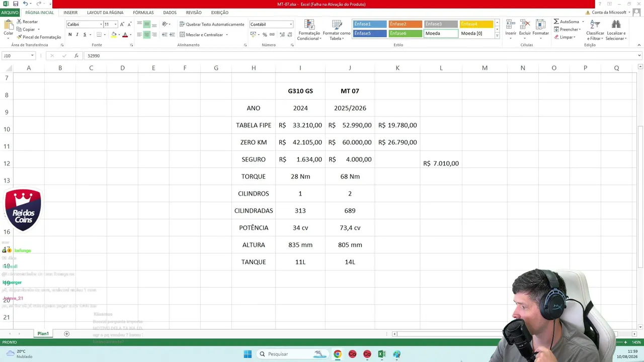644x362 pixels.
Task: Add a new sheet with the plus button
Action: (66, 334)
